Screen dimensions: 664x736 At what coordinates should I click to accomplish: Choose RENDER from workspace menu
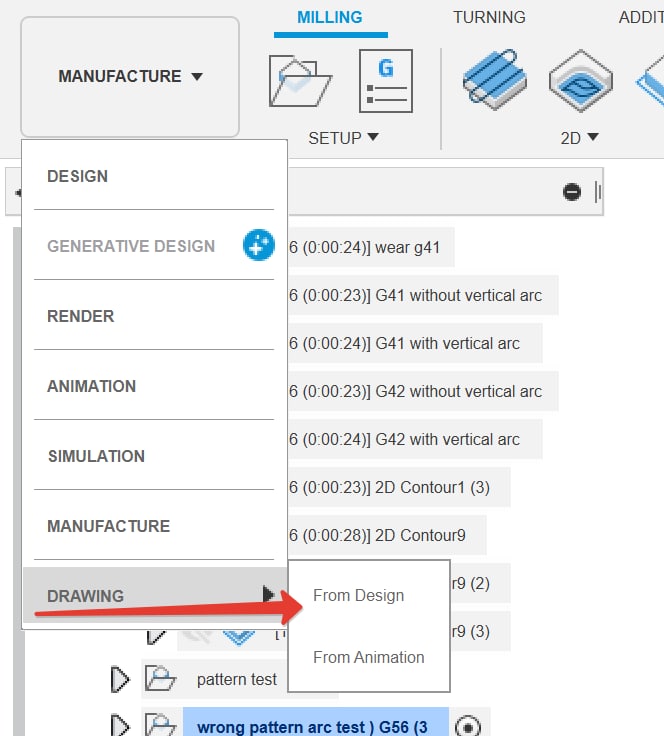(154, 316)
